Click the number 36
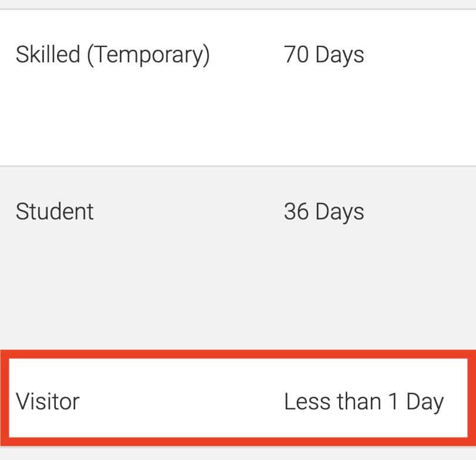The height and width of the screenshot is (460, 476). coord(296,211)
